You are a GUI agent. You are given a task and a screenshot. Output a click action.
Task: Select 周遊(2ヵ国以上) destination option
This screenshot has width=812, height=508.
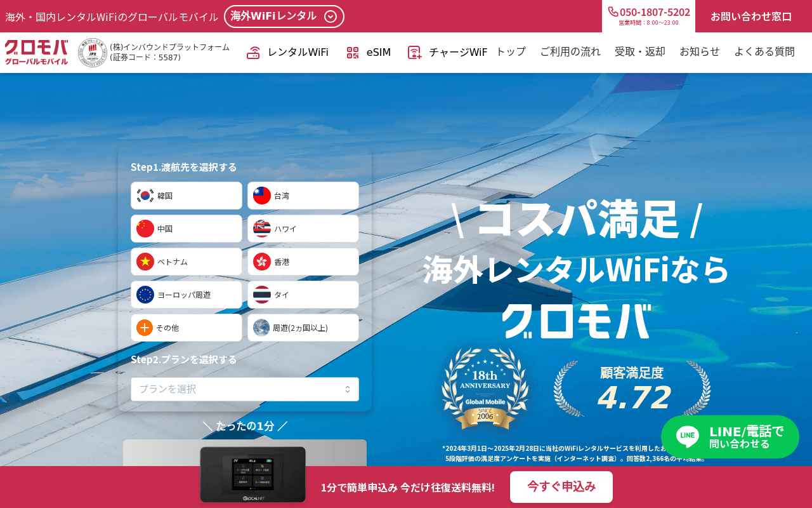click(x=303, y=328)
